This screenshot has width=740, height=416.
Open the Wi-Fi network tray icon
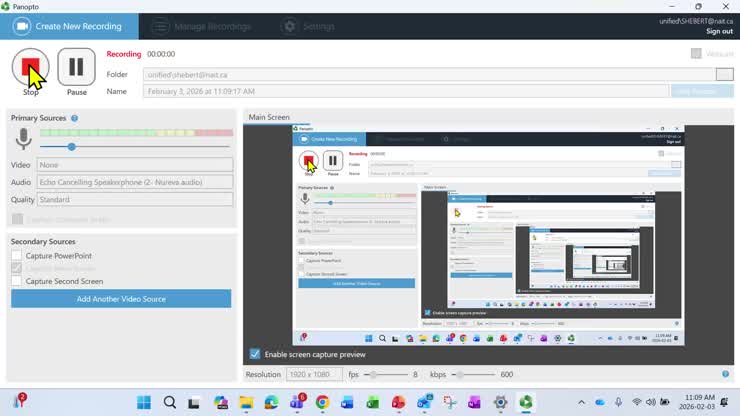637,402
